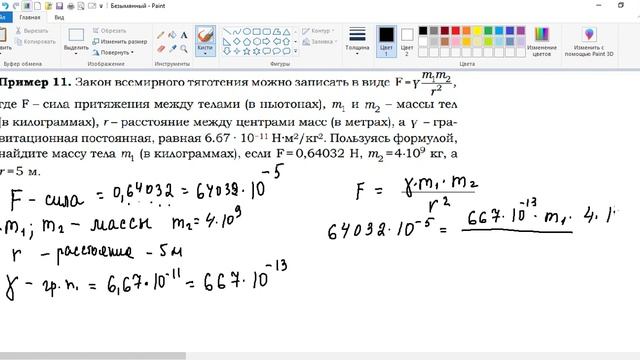The image size is (640, 360).
Task: Select Цвет 1 foreground color box
Action: (x=386, y=41)
